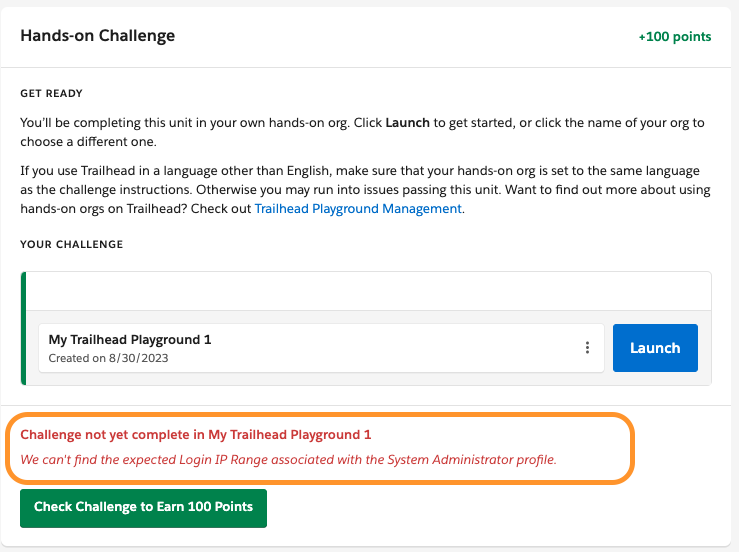Viewport: 739px width, 552px height.
Task: Click the Created on 8/30/2023 text
Action: point(109,358)
